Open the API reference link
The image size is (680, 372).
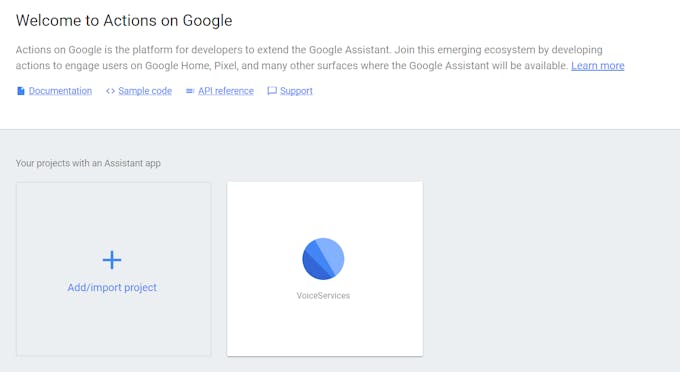click(226, 91)
